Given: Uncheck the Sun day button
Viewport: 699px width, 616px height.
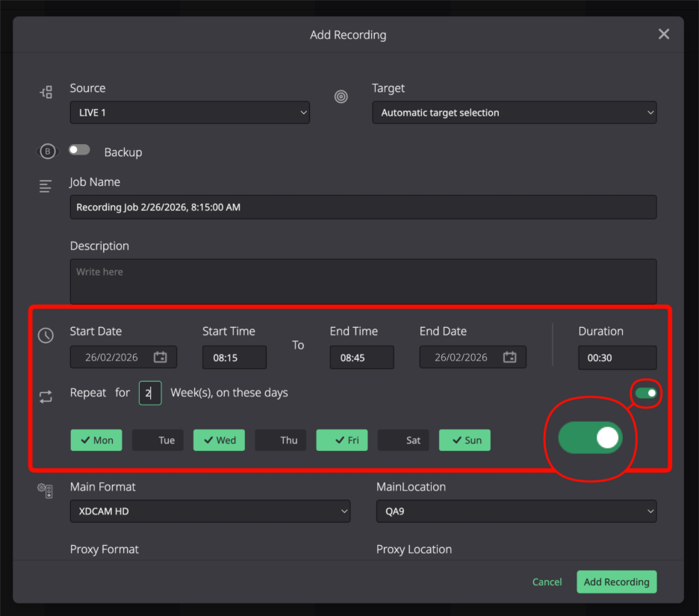Looking at the screenshot, I should point(465,440).
